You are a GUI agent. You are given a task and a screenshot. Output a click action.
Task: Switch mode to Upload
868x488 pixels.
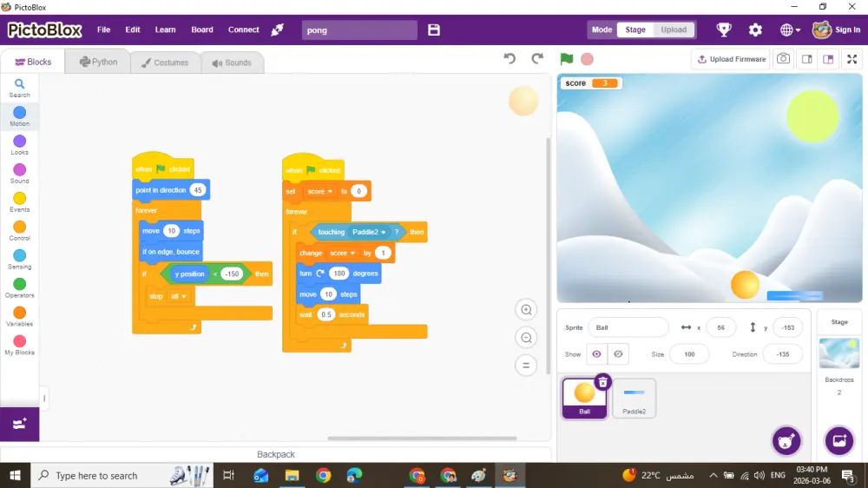pos(674,30)
